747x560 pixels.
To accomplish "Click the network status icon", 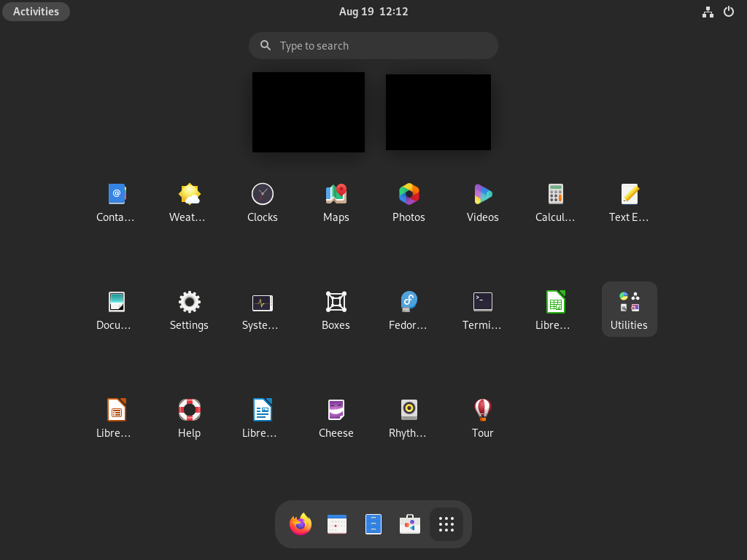I will (708, 12).
